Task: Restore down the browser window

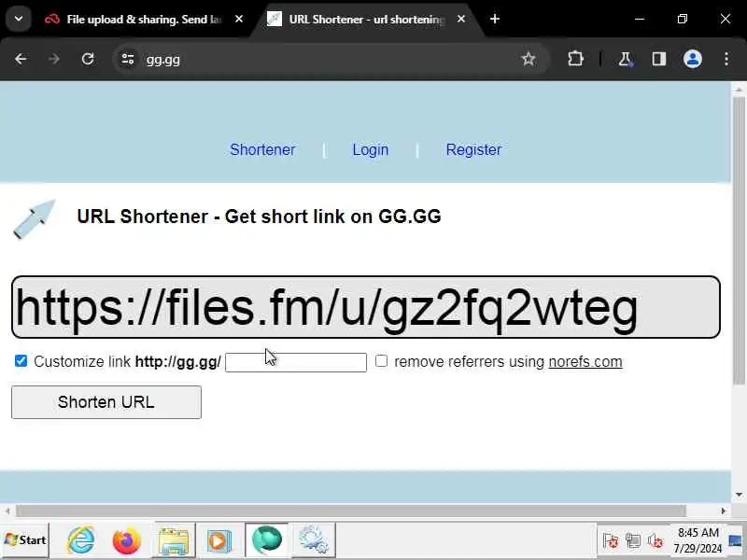Action: 683,19
